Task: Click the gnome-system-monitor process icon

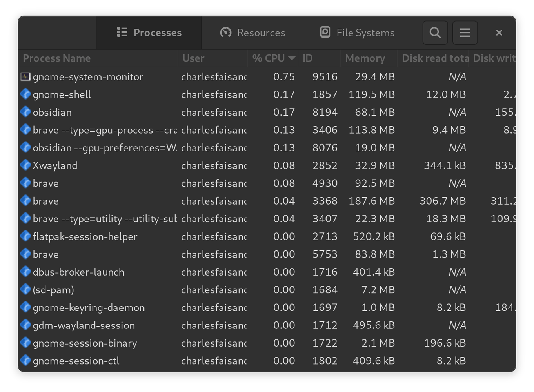Action: click(25, 76)
